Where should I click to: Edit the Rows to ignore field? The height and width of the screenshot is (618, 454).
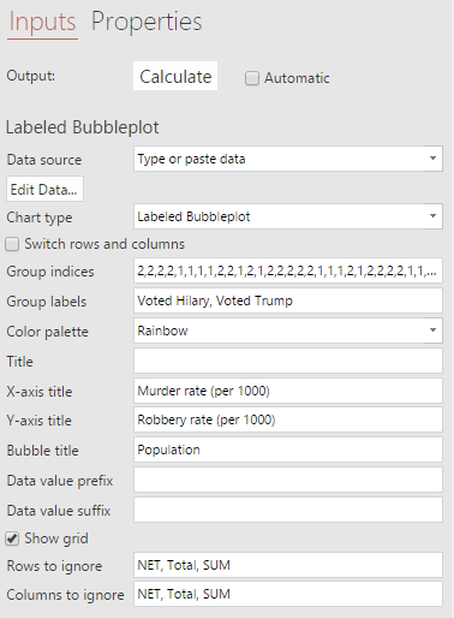point(288,565)
